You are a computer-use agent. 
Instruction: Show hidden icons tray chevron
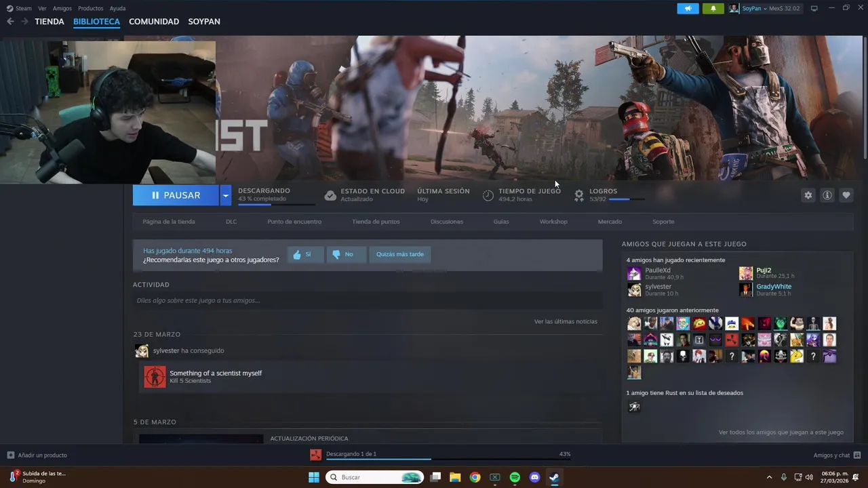point(769,477)
